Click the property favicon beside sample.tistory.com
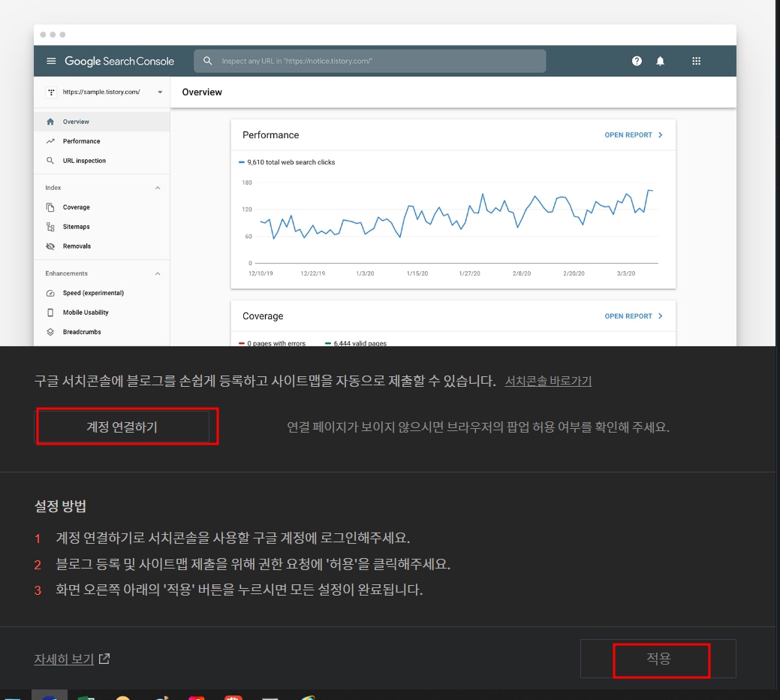The image size is (780, 700). [51, 92]
